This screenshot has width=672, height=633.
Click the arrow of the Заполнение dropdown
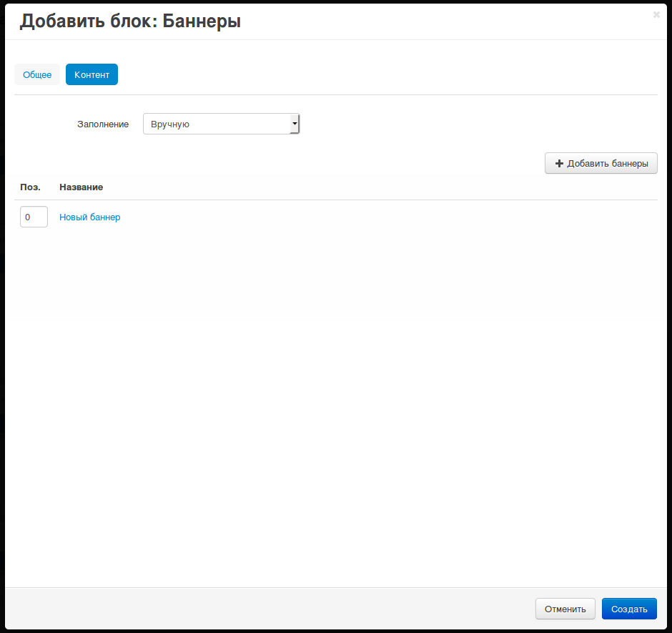[294, 124]
